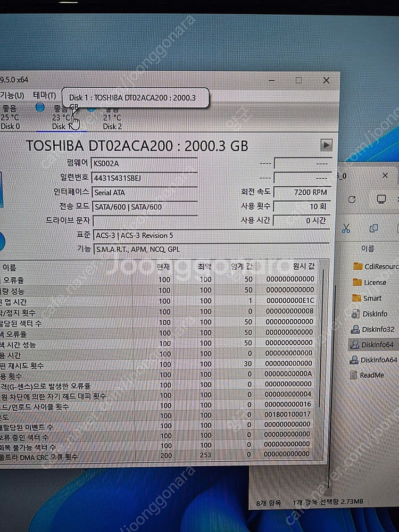
Task: Select raw value 00000000000B
Action: tap(289, 311)
